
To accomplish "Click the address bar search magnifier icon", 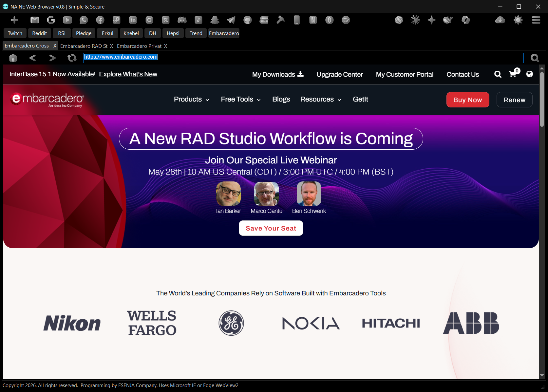I will (x=535, y=58).
